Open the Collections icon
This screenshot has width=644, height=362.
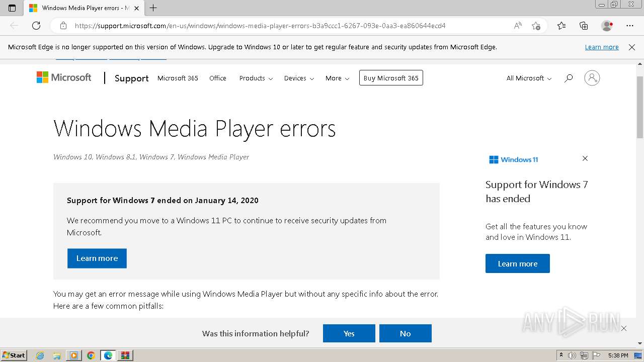584,26
